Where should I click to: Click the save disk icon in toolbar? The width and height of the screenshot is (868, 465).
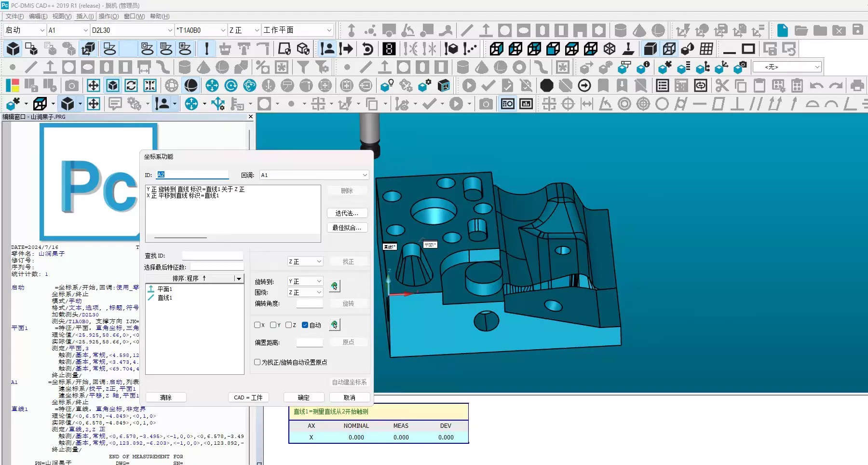tap(857, 30)
